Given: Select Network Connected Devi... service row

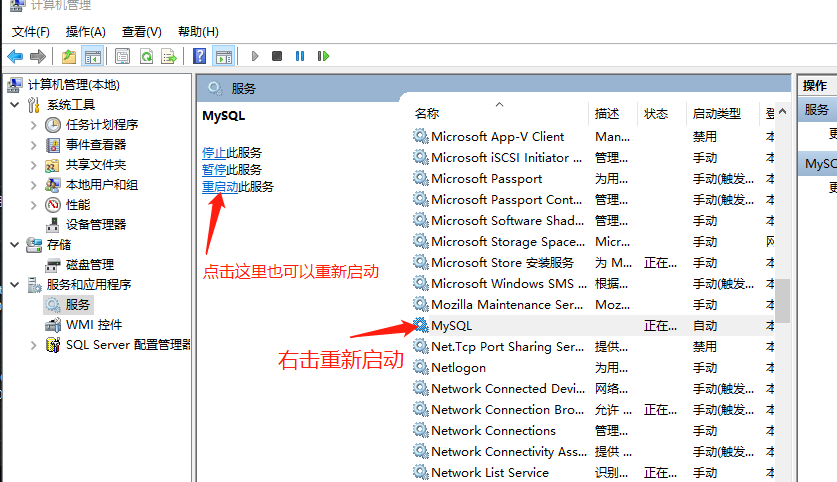Looking at the screenshot, I should [x=593, y=389].
